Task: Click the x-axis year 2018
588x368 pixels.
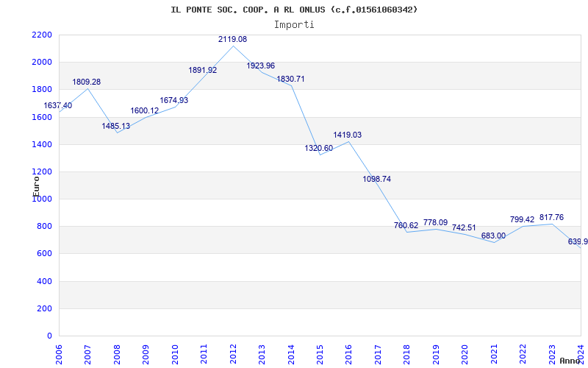Action: click(x=407, y=354)
